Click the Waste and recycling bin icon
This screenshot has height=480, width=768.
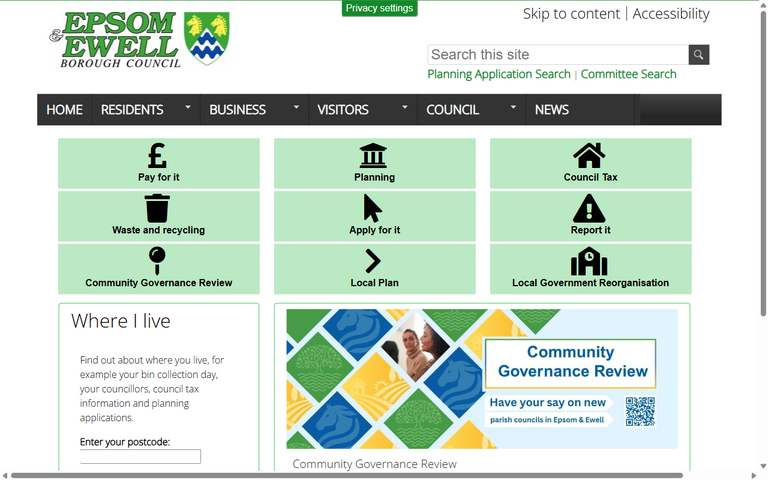[x=157, y=208]
